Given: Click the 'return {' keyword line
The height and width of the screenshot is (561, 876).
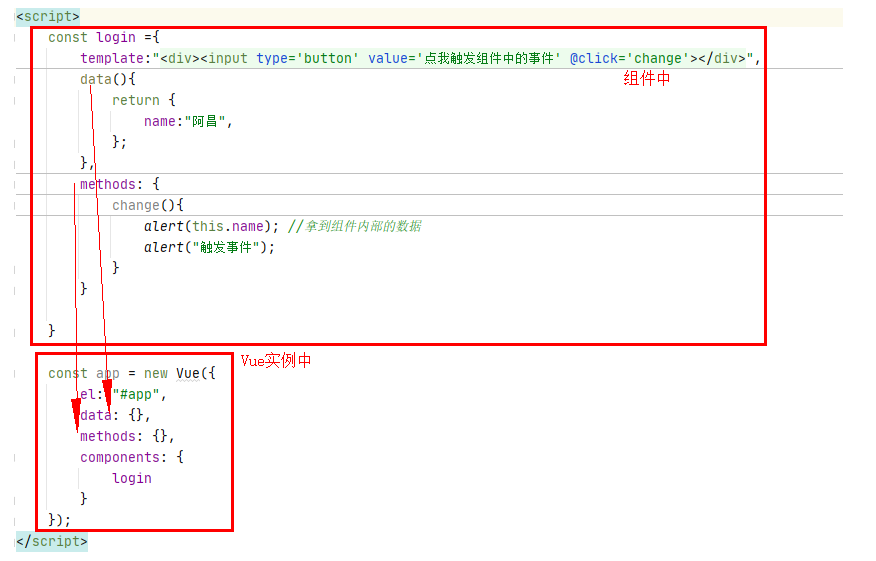Looking at the screenshot, I should (x=144, y=101).
